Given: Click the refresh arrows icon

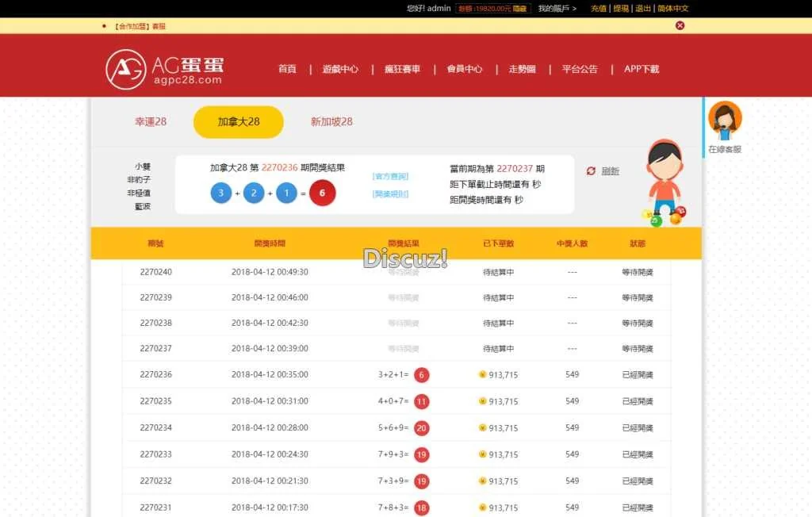Looking at the screenshot, I should tap(591, 171).
